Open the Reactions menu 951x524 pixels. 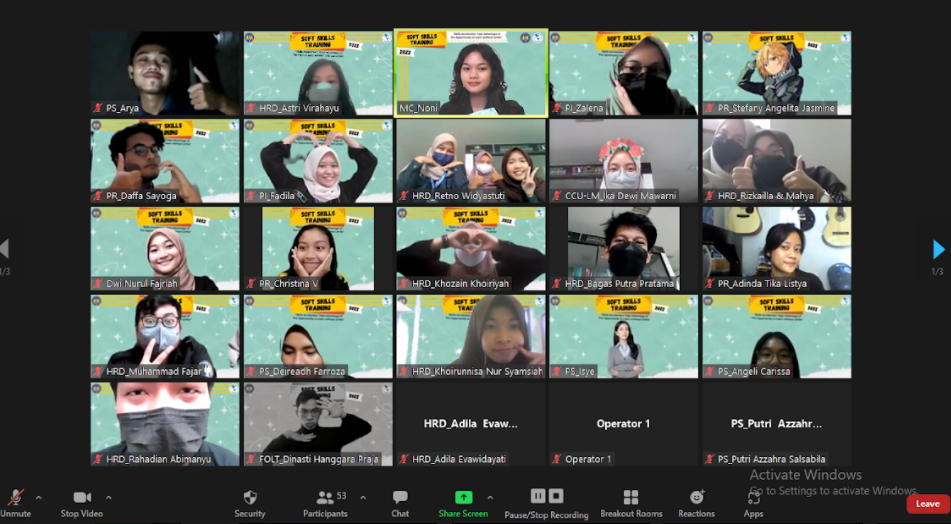point(696,498)
